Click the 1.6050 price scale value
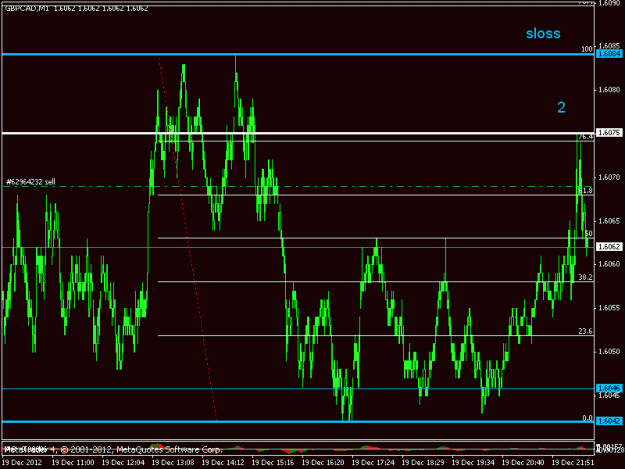625x469 pixels. 609,351
